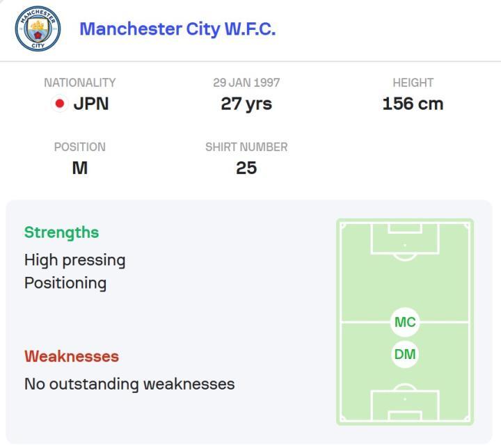Click the HEIGHT label

pos(413,82)
